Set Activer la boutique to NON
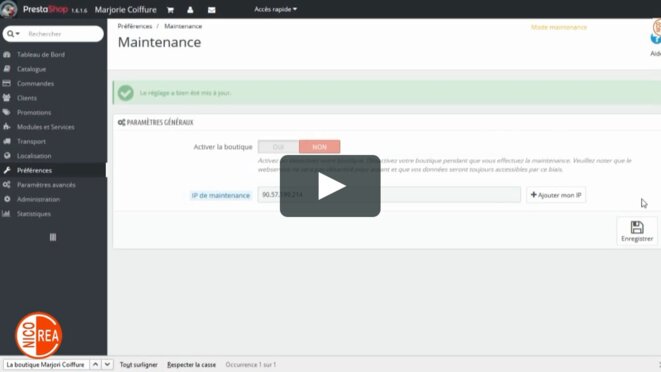661x372 pixels. 320,147
